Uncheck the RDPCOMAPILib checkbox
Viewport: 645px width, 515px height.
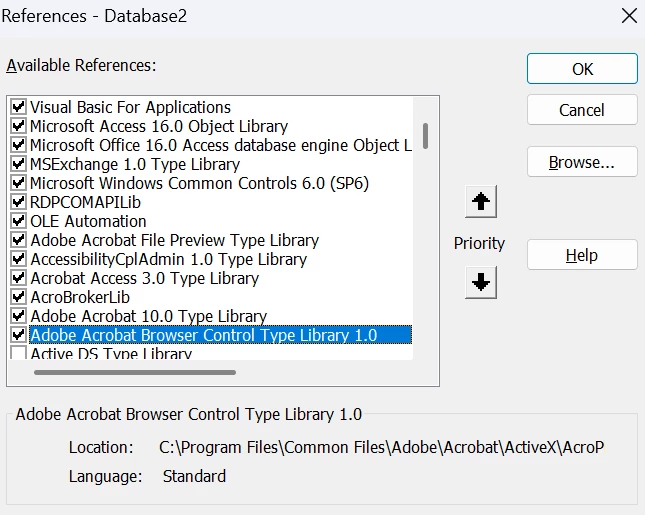point(19,202)
